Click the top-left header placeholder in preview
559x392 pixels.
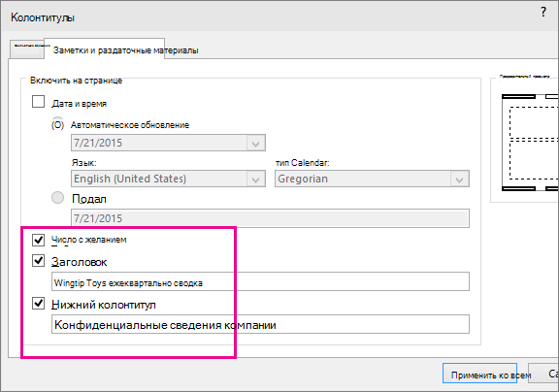(518, 96)
